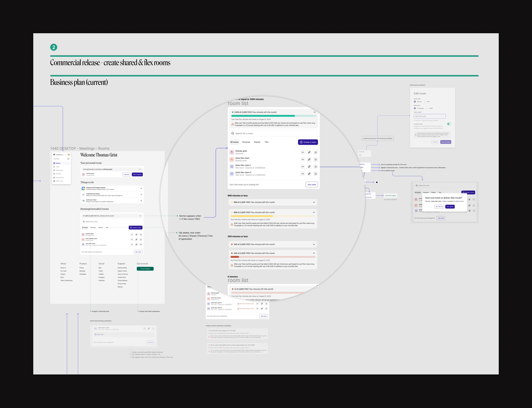Click Search for a room in magnified list

[274, 133]
